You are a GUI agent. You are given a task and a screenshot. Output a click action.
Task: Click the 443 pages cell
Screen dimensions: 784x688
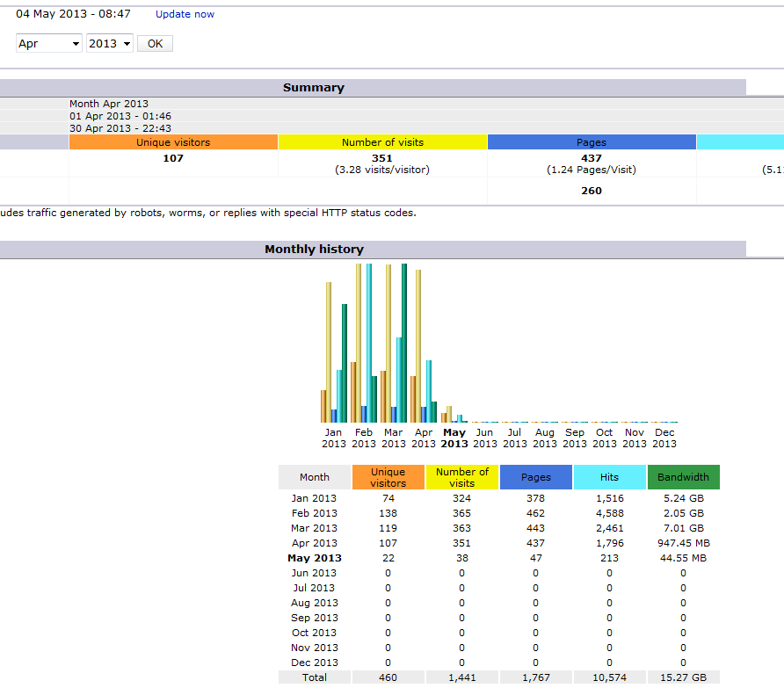535,528
